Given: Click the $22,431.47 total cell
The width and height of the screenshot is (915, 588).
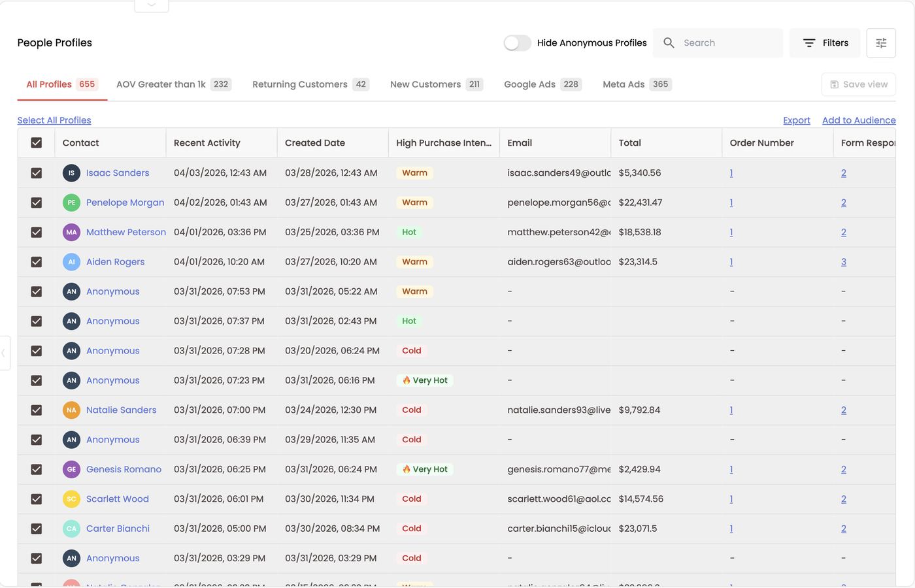Looking at the screenshot, I should coord(640,203).
